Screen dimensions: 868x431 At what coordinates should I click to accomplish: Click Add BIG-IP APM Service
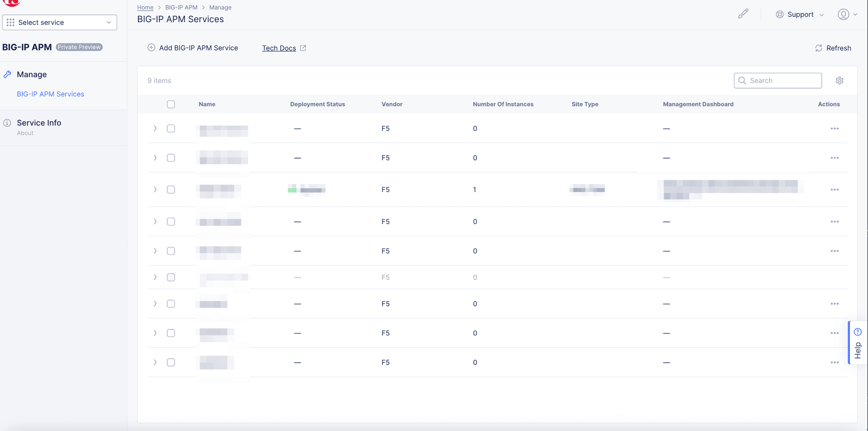(x=192, y=47)
